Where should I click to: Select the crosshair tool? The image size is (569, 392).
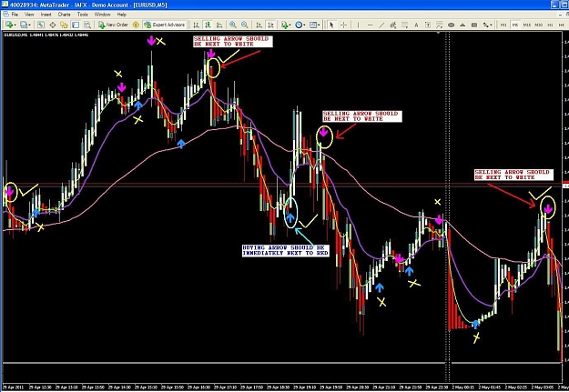(x=343, y=25)
